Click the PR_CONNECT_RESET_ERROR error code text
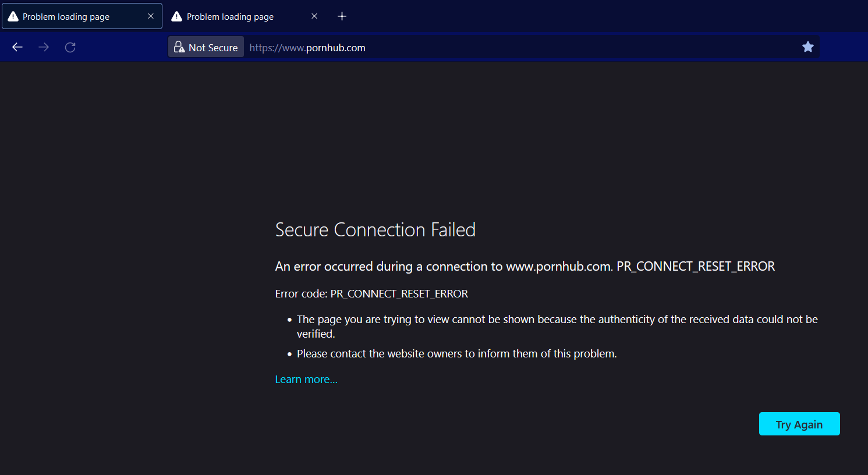 399,293
